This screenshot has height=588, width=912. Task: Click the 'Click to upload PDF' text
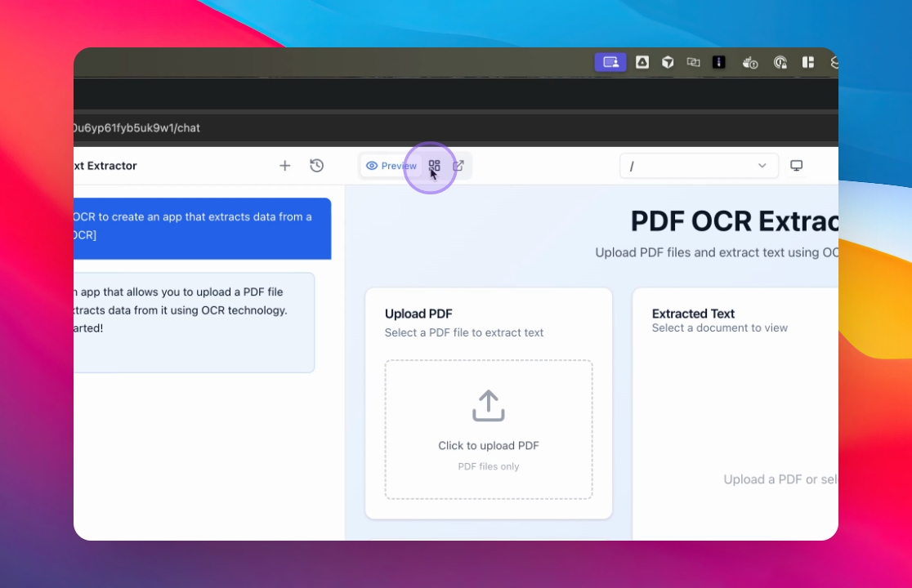click(489, 446)
